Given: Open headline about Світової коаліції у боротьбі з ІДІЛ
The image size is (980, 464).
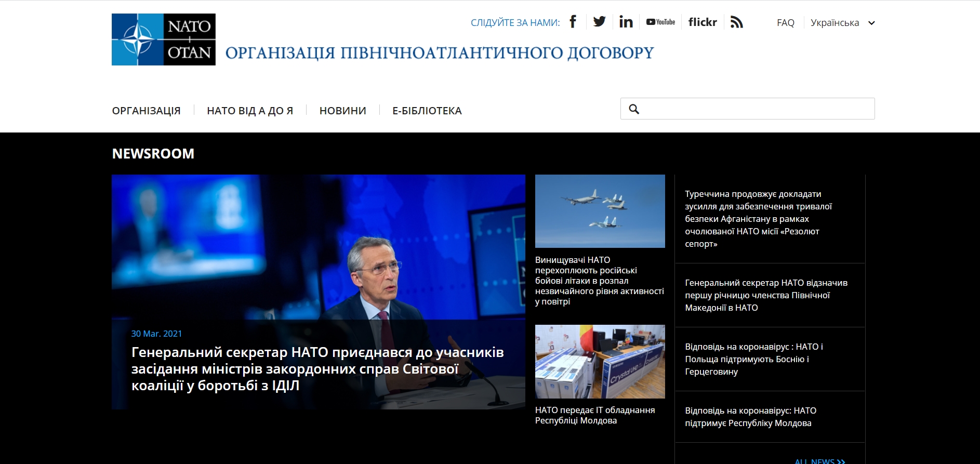Looking at the screenshot, I should coord(317,369).
